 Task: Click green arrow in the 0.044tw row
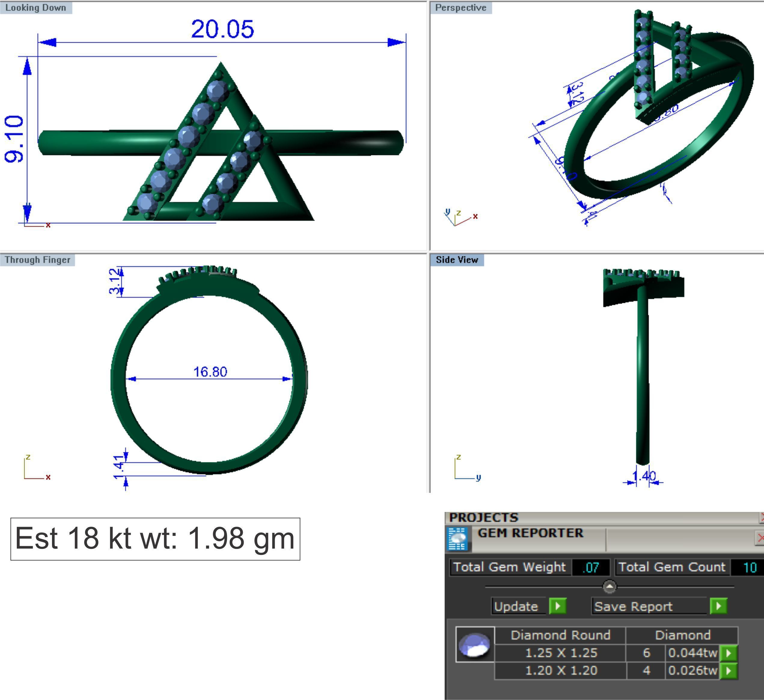coord(728,653)
